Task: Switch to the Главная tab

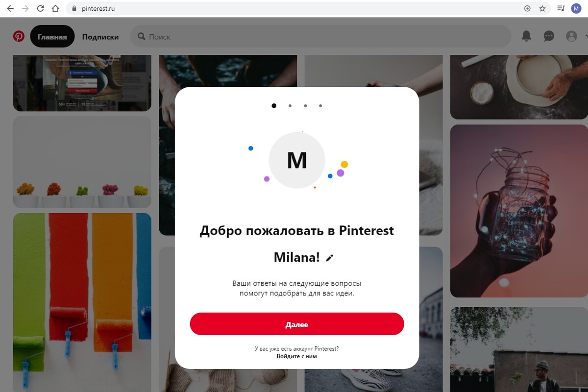Action: coord(52,37)
